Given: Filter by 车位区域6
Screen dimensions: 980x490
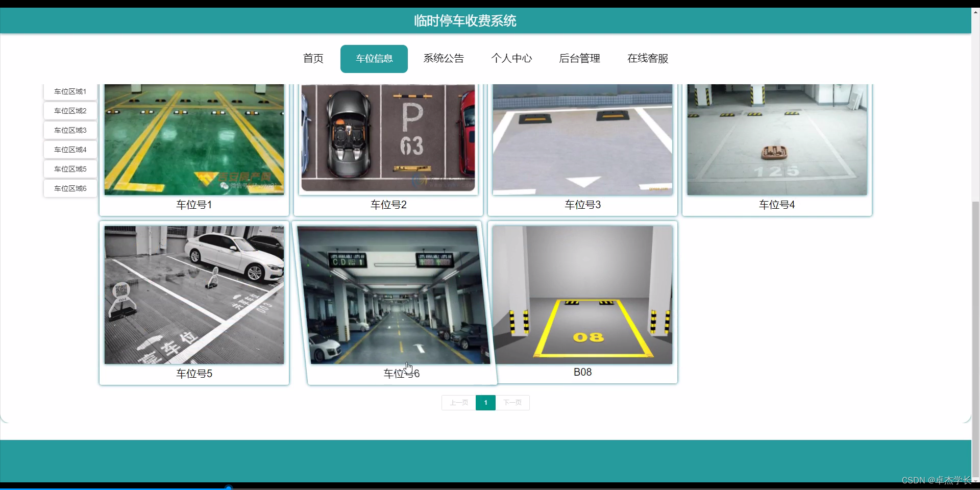Looking at the screenshot, I should point(70,188).
